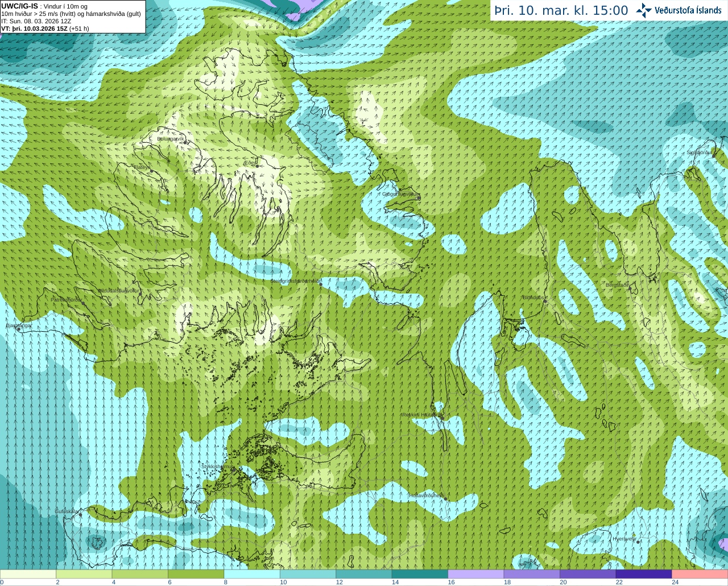Click the Steingrímsfjarðarheiði station label
This screenshot has height=586, width=728.
[295, 281]
